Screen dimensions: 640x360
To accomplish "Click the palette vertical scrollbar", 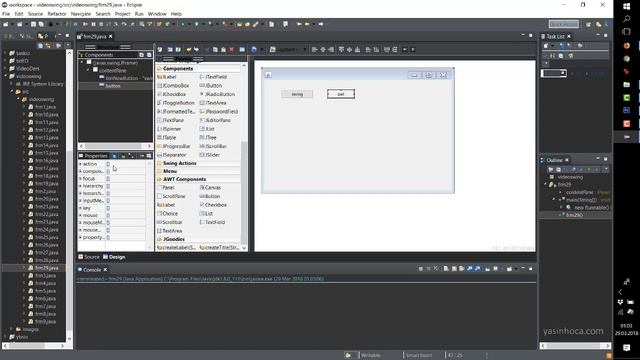I will click(244, 192).
